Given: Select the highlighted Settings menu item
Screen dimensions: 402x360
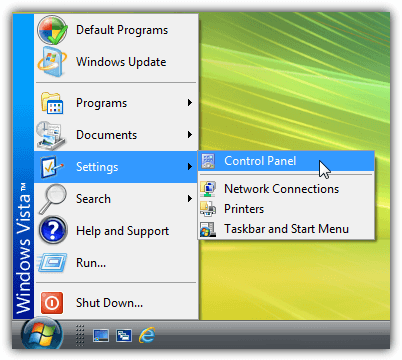Looking at the screenshot, I should coord(116,167).
